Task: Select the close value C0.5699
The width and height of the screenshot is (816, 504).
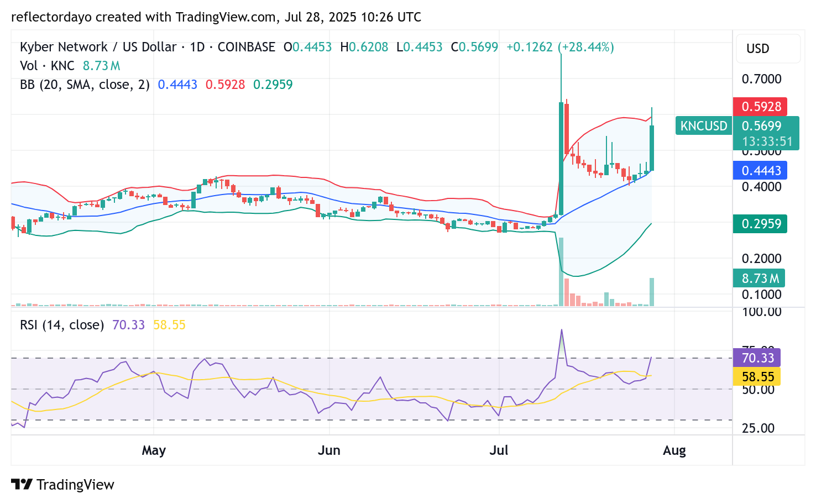Action: (x=474, y=47)
